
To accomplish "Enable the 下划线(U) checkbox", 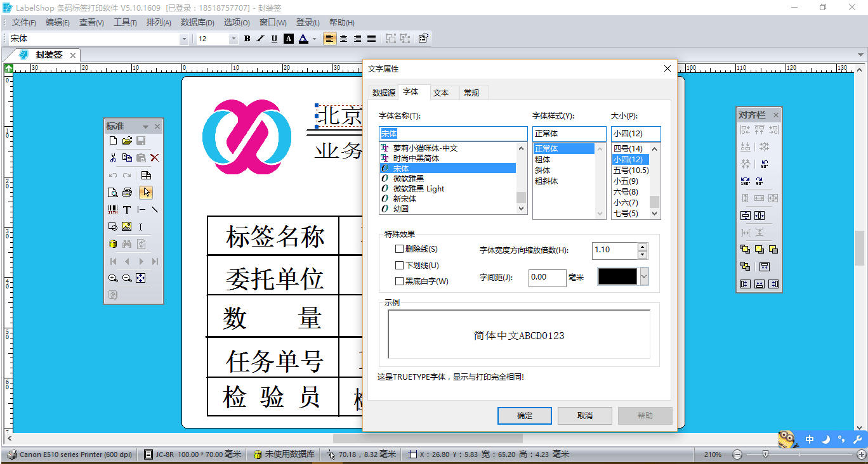I will pos(399,266).
